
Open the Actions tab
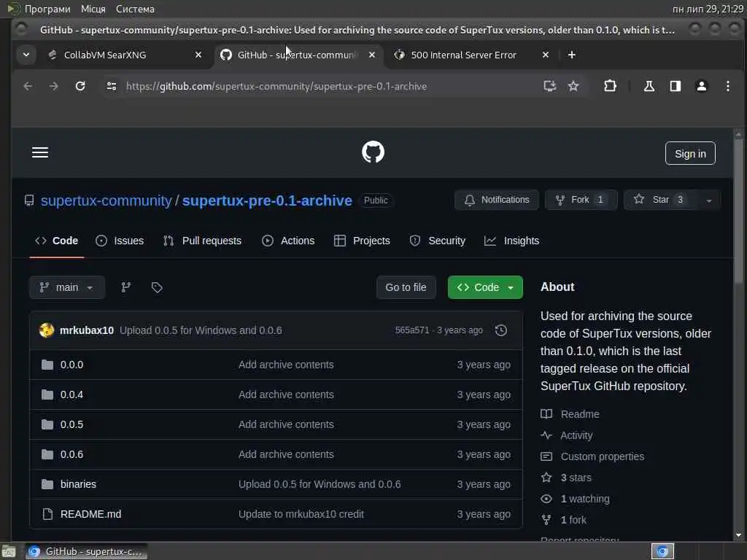[288, 241]
